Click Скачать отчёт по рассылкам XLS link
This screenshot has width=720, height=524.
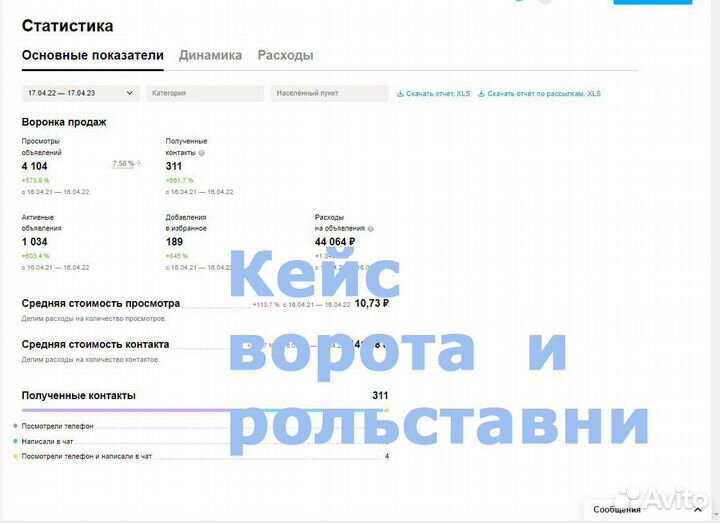[544, 94]
